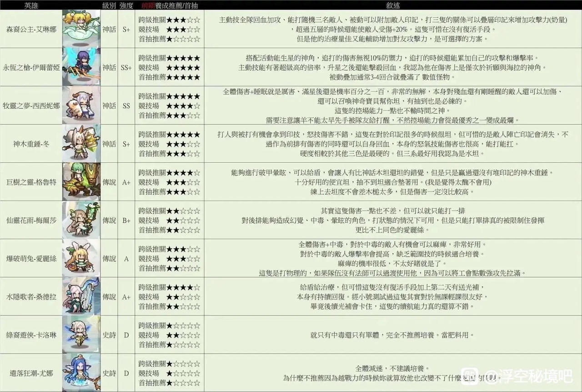
Task: Select the D strength in 遺落狂潮-尤娜 row
Action: (126, 373)
